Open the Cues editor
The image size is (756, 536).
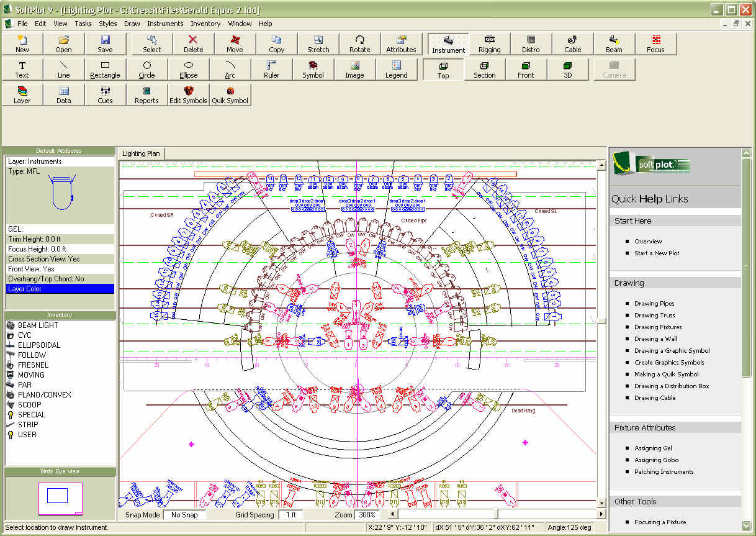point(105,94)
